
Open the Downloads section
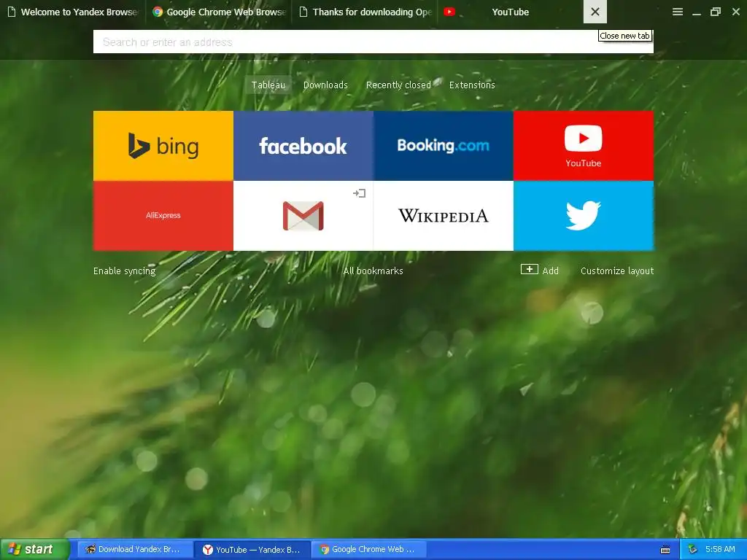pyautogui.click(x=325, y=85)
